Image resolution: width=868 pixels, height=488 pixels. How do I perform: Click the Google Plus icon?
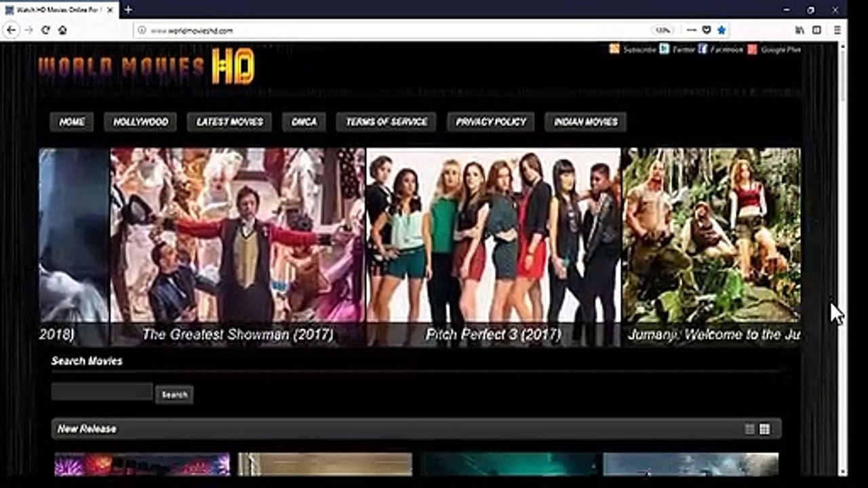[x=752, y=49]
